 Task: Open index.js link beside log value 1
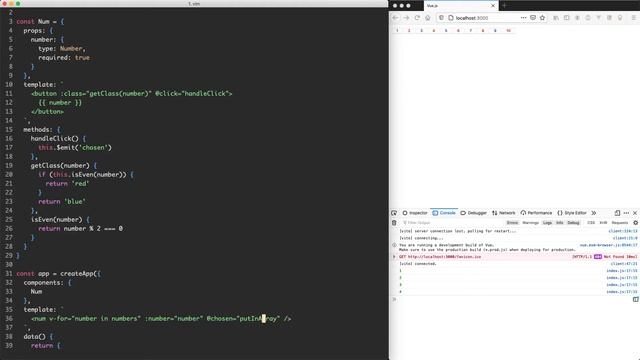[622, 271]
